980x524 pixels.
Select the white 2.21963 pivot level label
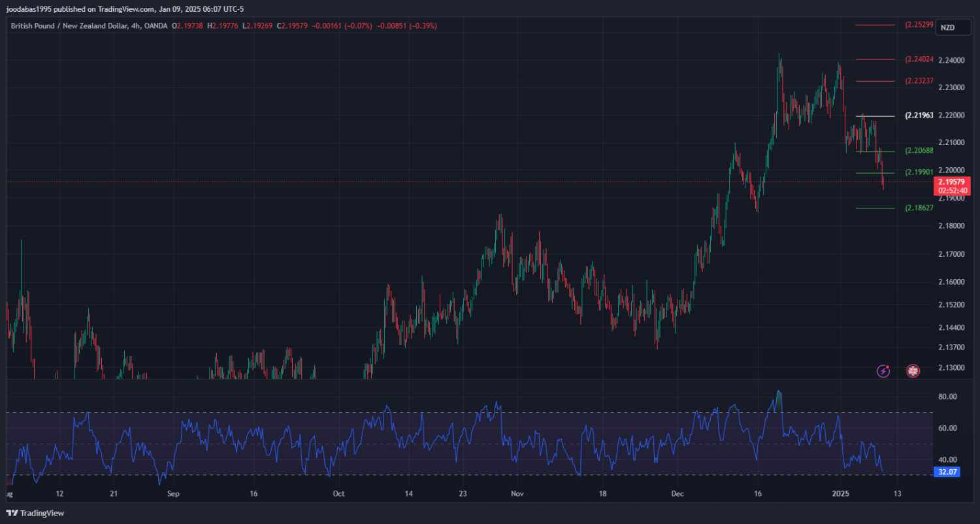click(919, 116)
